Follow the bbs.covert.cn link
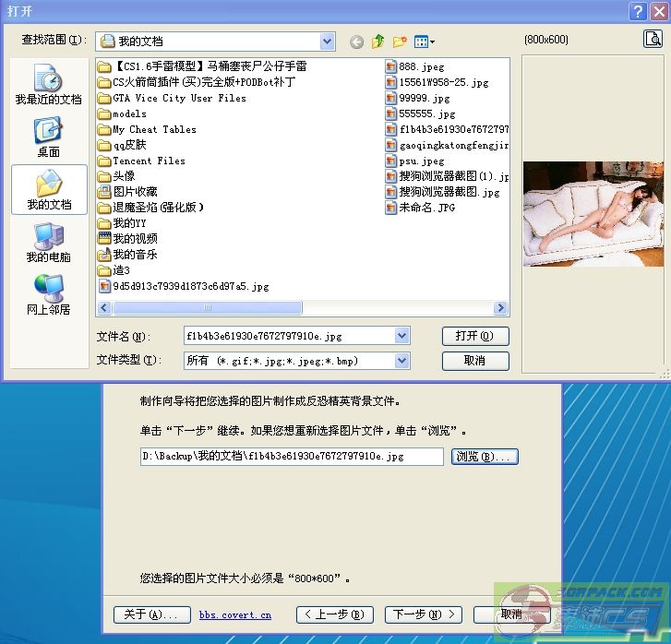The image size is (671, 644). coord(235,614)
